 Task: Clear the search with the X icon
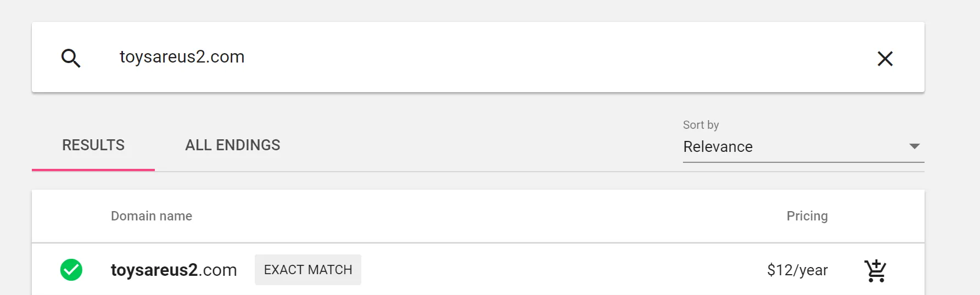pyautogui.click(x=884, y=58)
